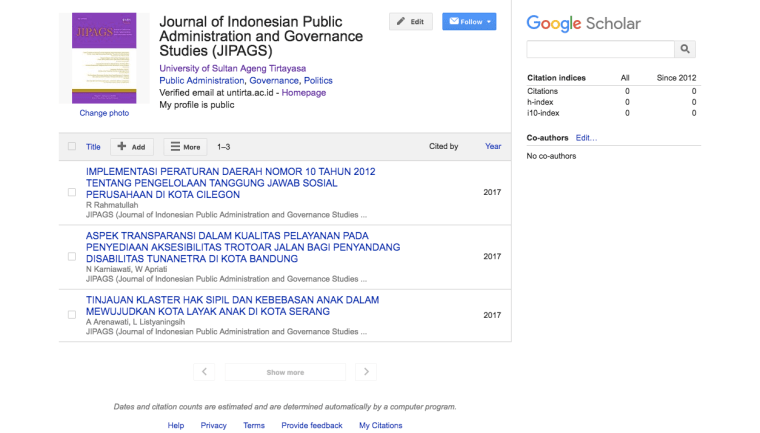Open the Privacy footer link
Screen dimensions: 760x433
(214, 425)
